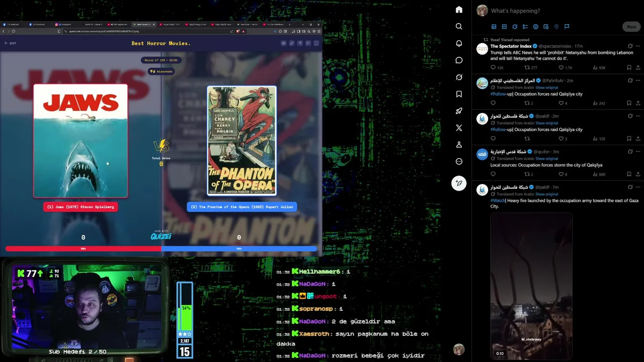Repost the Spectator Index post
644x362 pixels.
click(x=531, y=67)
